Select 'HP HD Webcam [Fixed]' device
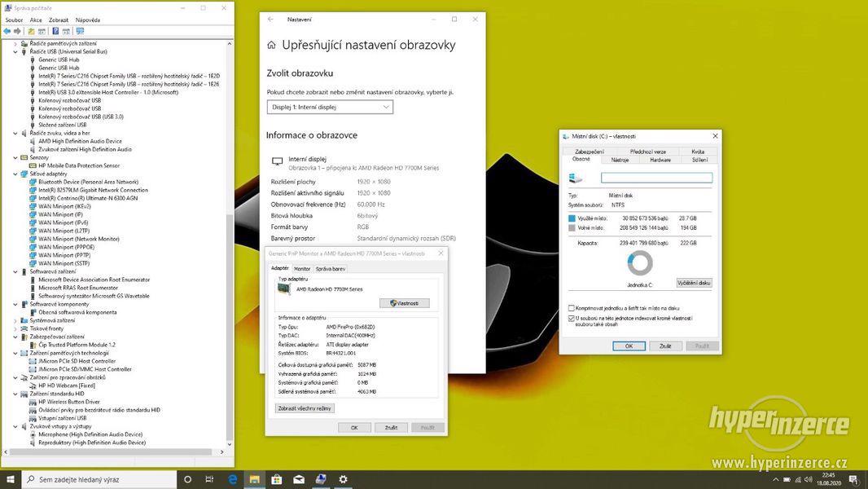The height and width of the screenshot is (489, 868). [x=67, y=385]
